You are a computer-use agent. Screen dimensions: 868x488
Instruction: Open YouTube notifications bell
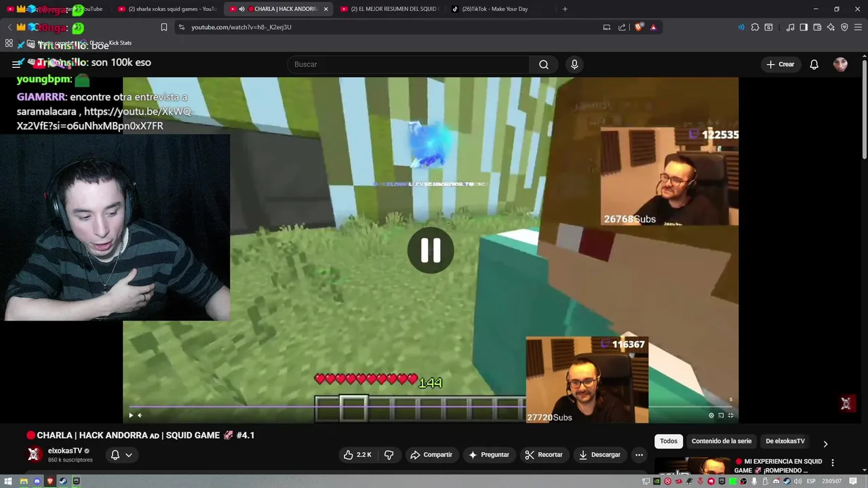[814, 64]
